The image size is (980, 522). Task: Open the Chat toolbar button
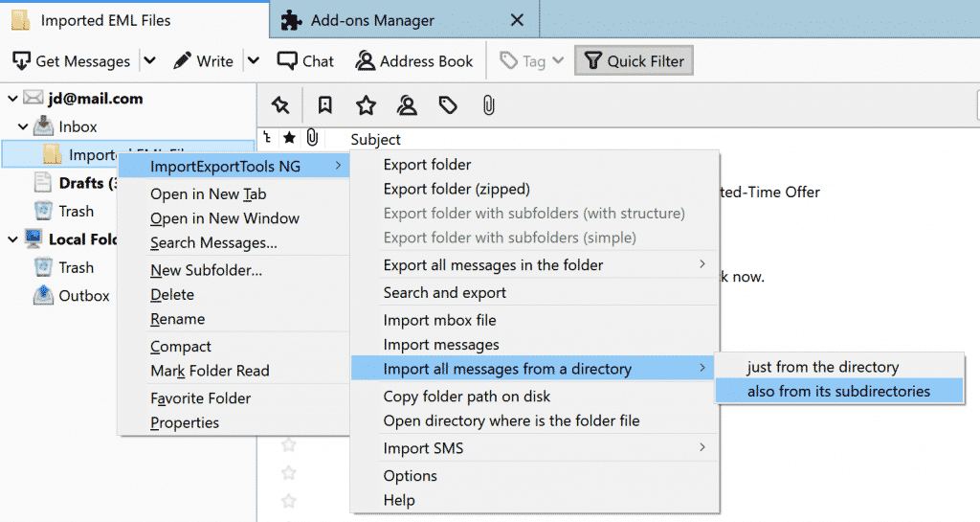coord(305,61)
